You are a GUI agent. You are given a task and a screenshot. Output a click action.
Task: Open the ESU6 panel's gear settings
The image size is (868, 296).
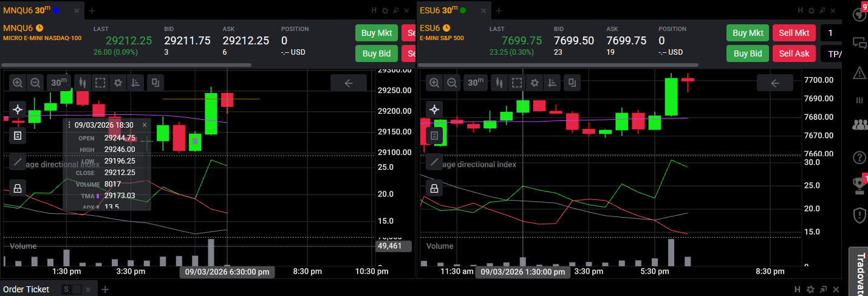pos(811,10)
